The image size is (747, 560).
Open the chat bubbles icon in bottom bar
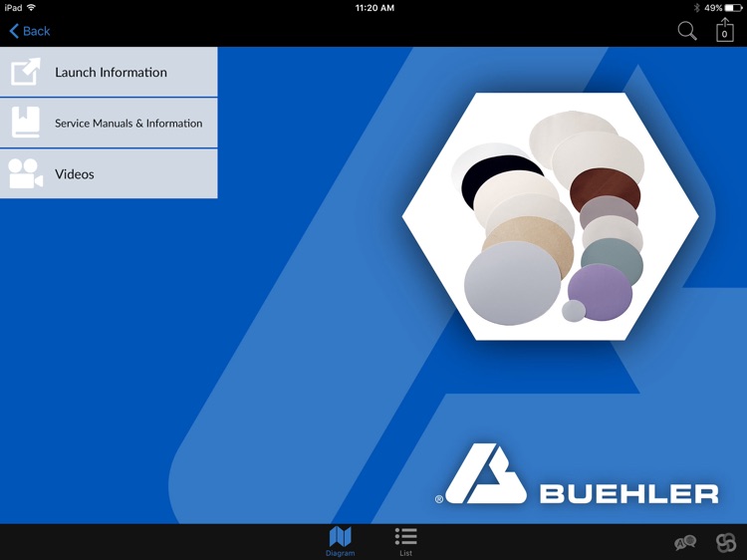685,542
